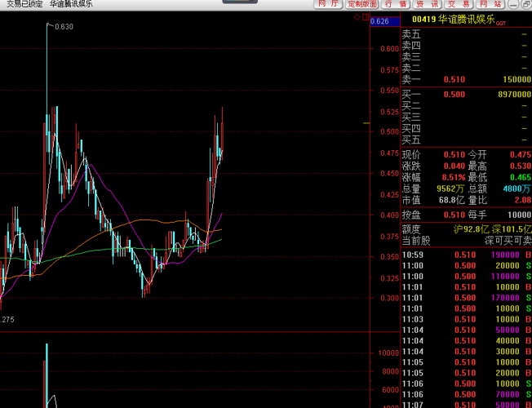Click 买一 volume 8970000
Viewport: 532px width, 408px height.
pos(515,95)
